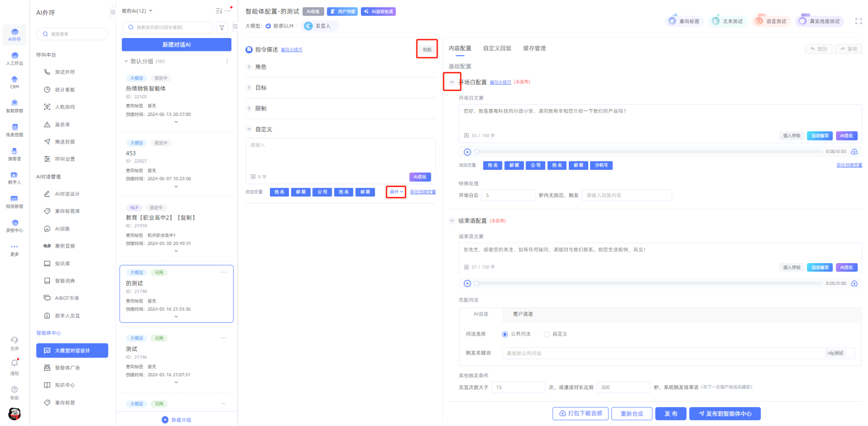Click the 发布到智能体中心 button

coord(724,414)
